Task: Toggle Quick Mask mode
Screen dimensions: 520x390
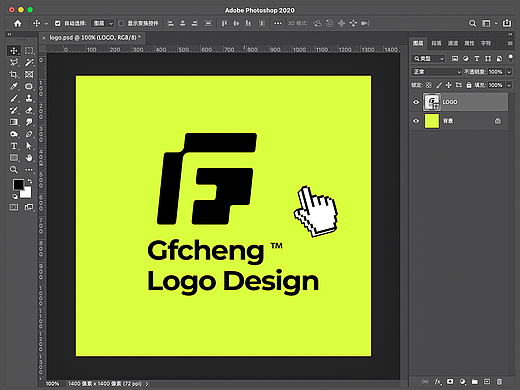Action: 14,207
